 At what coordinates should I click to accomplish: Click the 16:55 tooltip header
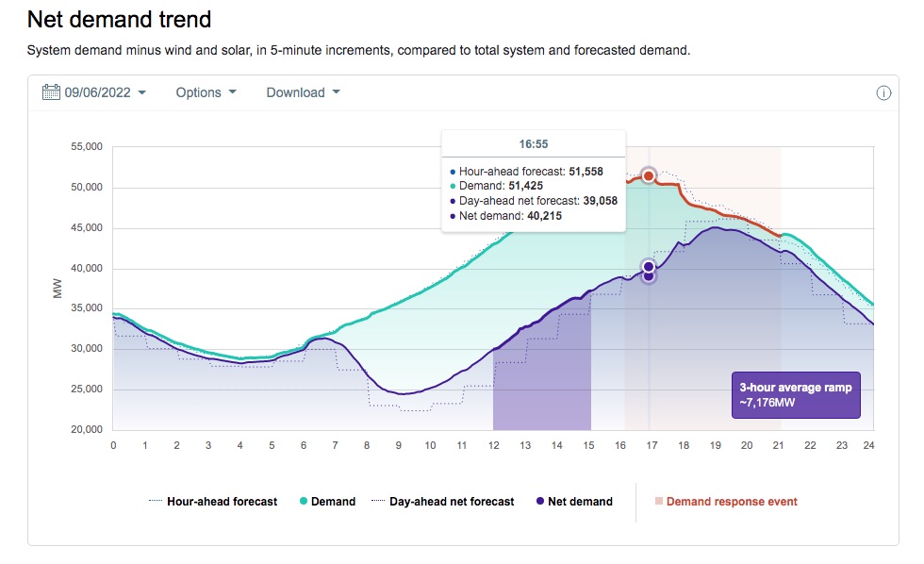pos(534,144)
